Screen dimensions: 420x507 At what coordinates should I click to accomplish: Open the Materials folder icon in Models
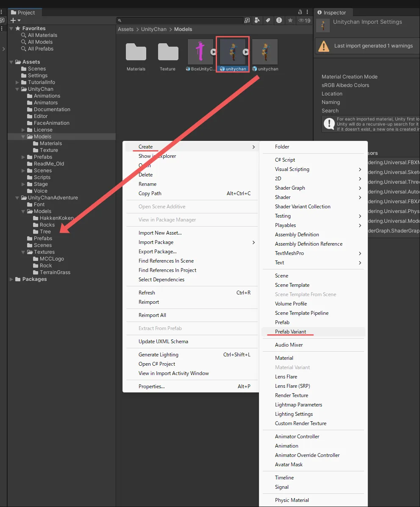(136, 52)
